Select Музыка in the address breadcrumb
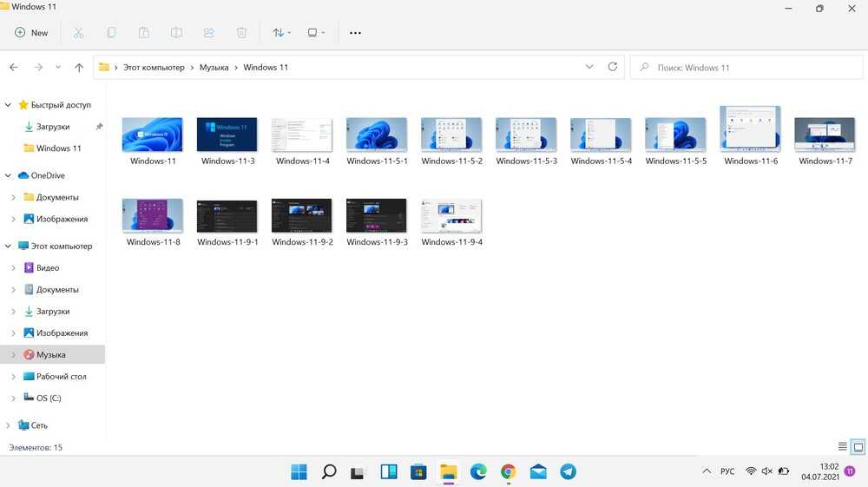This screenshot has width=868, height=487. [x=214, y=67]
